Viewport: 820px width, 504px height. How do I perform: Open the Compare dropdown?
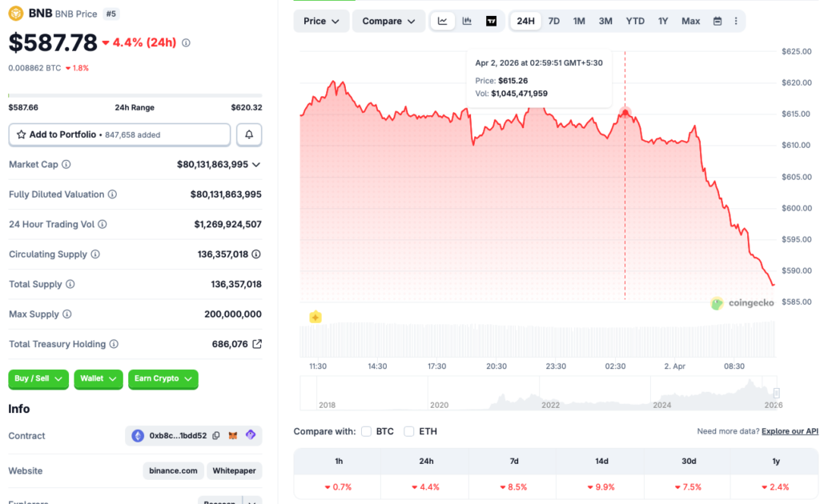(388, 21)
